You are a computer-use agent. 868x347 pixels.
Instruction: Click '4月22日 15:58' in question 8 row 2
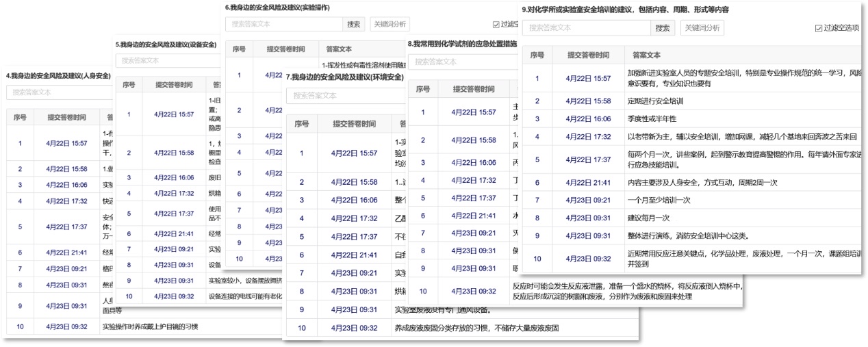(474, 140)
